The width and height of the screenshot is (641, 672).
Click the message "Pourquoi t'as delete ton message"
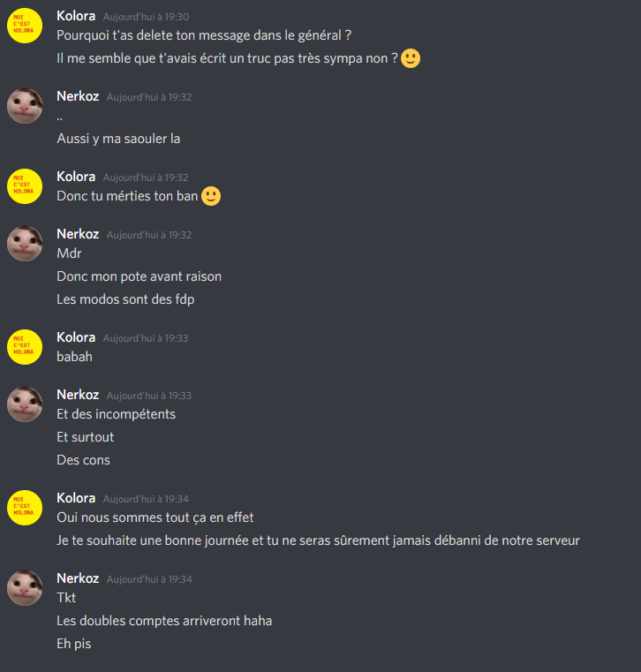tap(204, 35)
